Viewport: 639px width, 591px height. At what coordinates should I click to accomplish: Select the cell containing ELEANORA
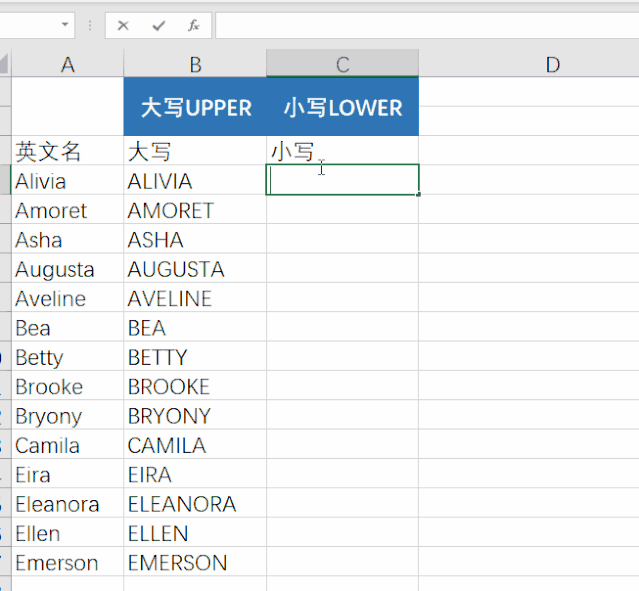pos(195,503)
